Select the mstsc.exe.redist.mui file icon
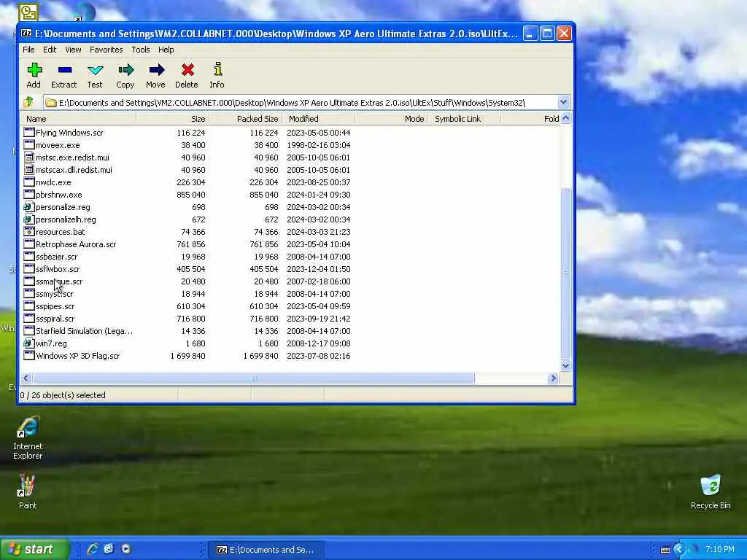 (29, 157)
